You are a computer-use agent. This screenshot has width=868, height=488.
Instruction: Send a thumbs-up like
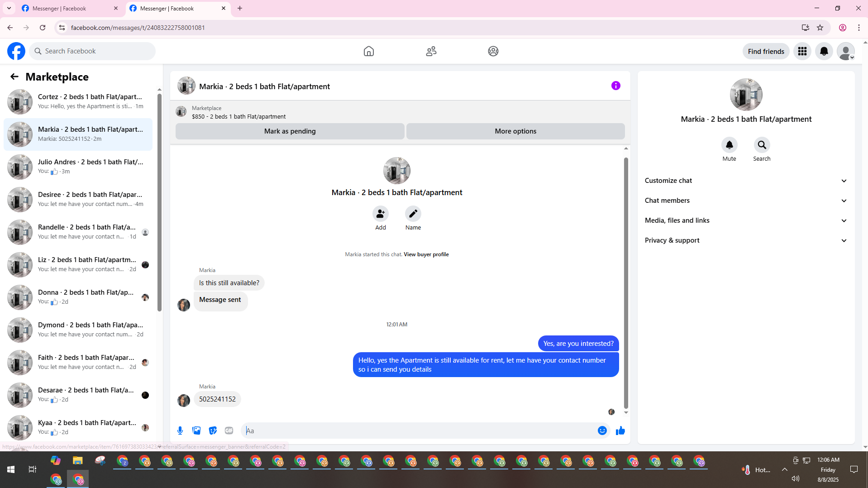[620, 431]
